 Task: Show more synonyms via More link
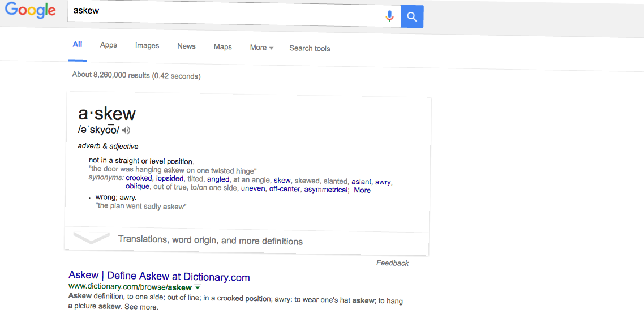coord(362,190)
